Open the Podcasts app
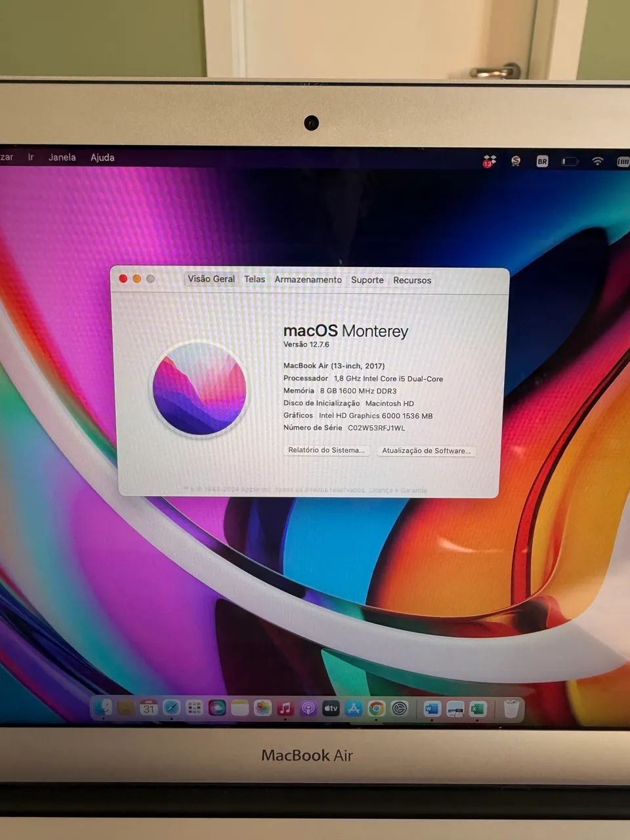Viewport: 630px width, 840px height. pyautogui.click(x=308, y=709)
